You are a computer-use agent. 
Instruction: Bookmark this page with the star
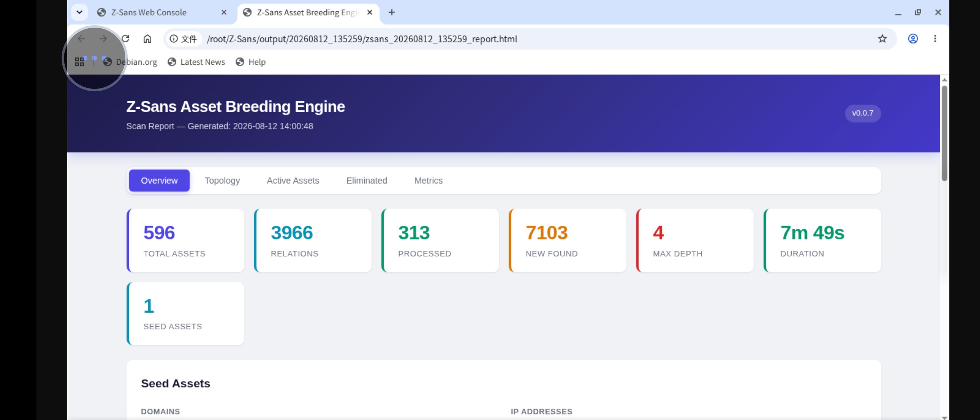click(882, 39)
